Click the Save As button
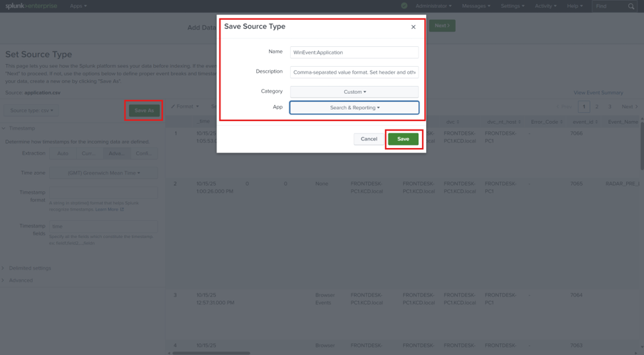This screenshot has width=644, height=355. pos(144,110)
